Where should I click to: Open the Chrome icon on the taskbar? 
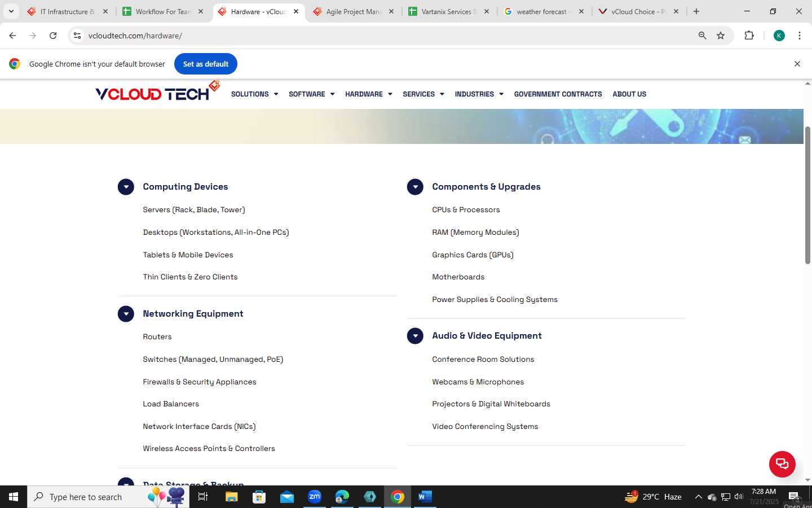coord(398,497)
